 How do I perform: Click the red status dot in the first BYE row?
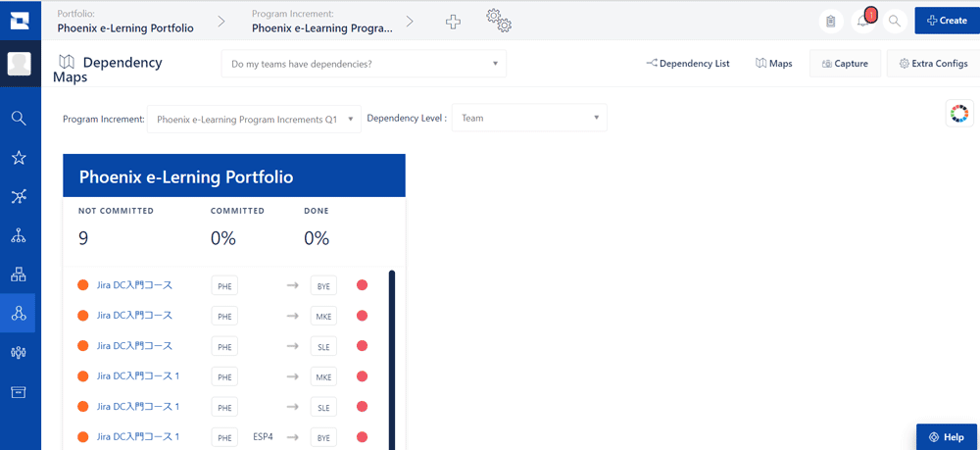click(362, 285)
